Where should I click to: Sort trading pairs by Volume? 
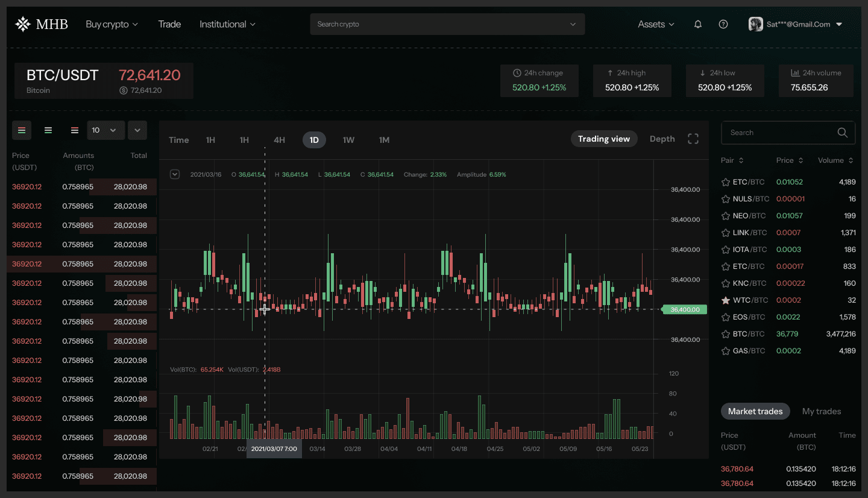[835, 160]
